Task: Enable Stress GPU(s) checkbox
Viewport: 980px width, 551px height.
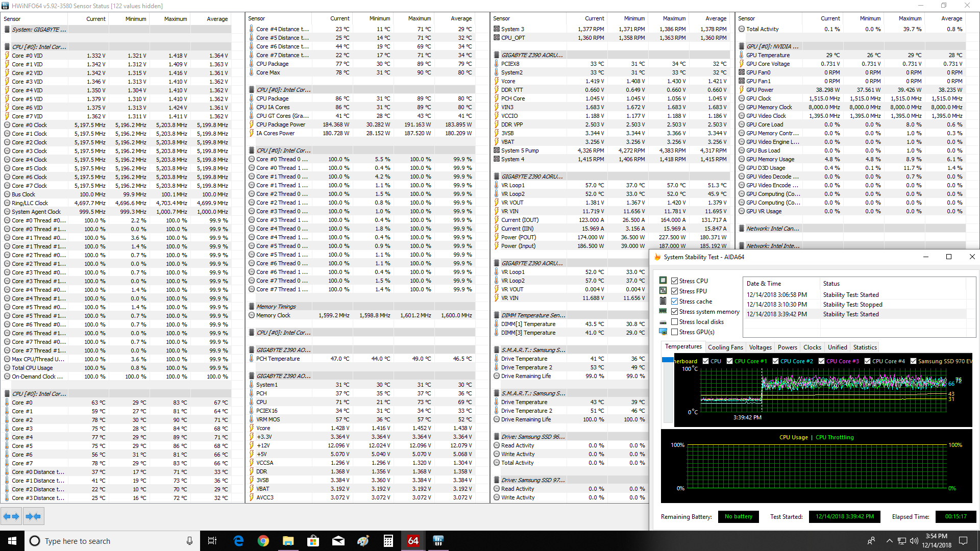Action: 674,332
